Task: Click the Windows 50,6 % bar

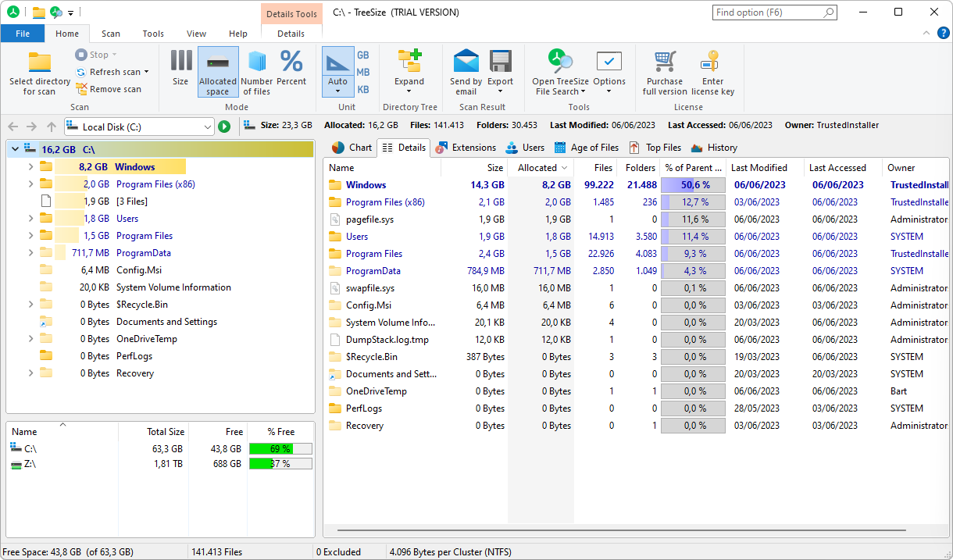Action: click(x=693, y=185)
